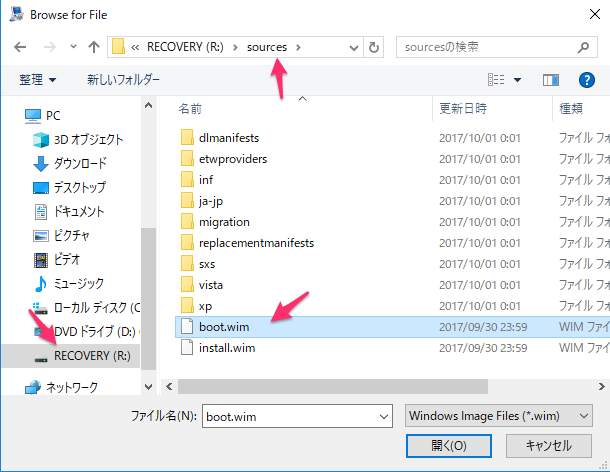Viewport: 610px width, 472px height.
Task: Select the install.wim file
Action: tap(227, 348)
